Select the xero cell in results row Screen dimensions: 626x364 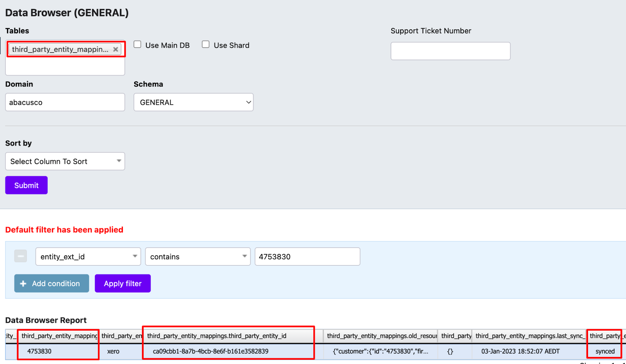[113, 351]
